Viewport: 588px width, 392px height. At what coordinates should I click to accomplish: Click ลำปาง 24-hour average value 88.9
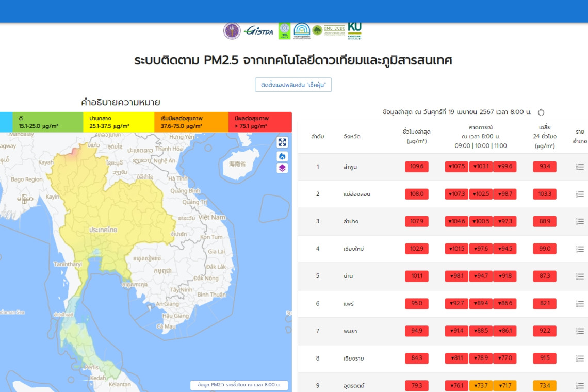click(x=544, y=222)
